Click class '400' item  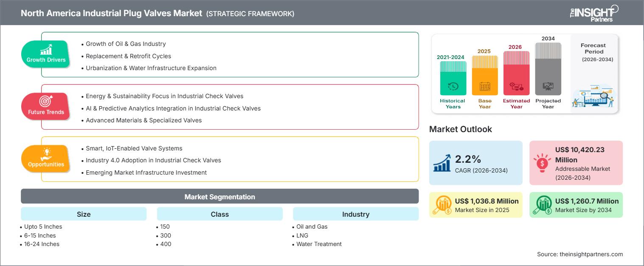coord(166,244)
